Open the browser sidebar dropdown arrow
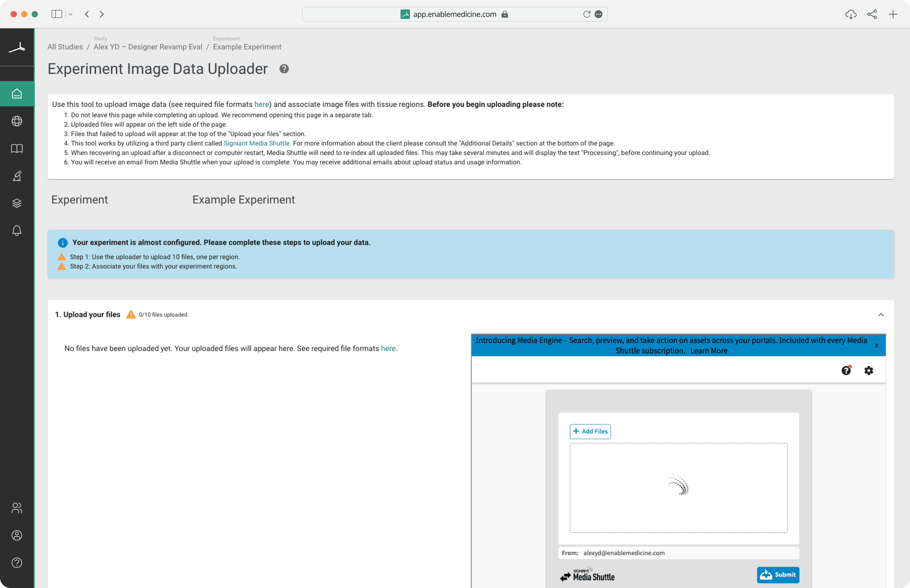This screenshot has height=588, width=910. point(71,14)
